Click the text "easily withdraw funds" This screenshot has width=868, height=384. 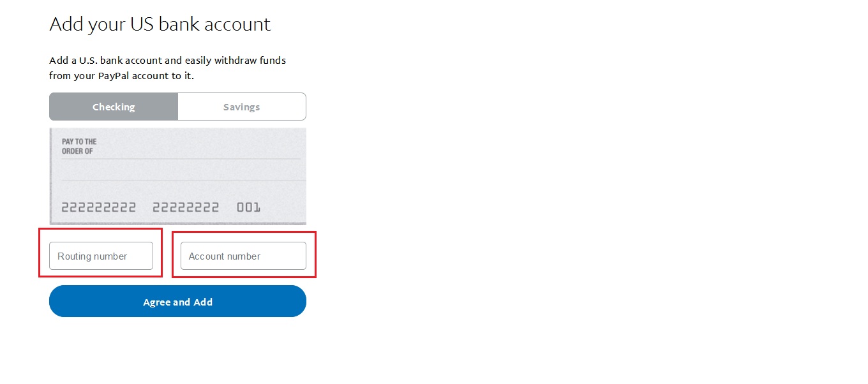tap(236, 61)
